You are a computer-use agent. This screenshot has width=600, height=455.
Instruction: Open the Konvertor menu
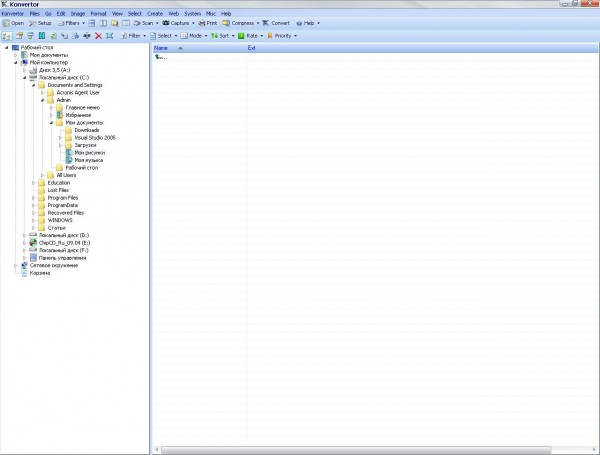click(13, 14)
